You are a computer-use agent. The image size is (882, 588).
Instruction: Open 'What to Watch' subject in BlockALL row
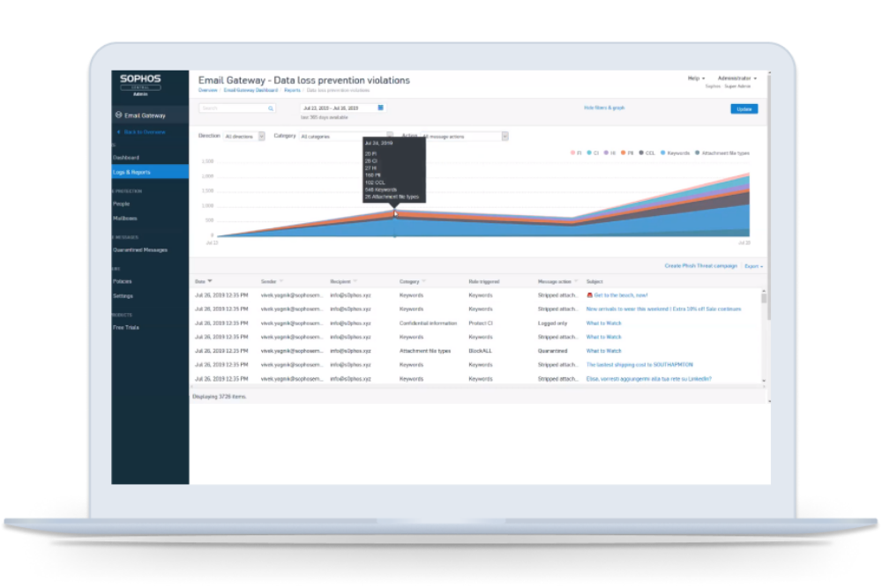tap(603, 351)
